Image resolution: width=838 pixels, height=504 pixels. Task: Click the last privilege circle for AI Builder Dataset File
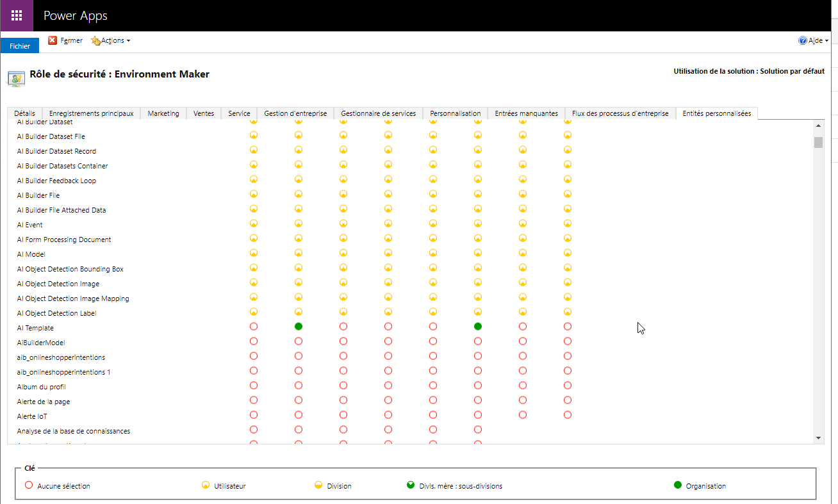click(568, 135)
